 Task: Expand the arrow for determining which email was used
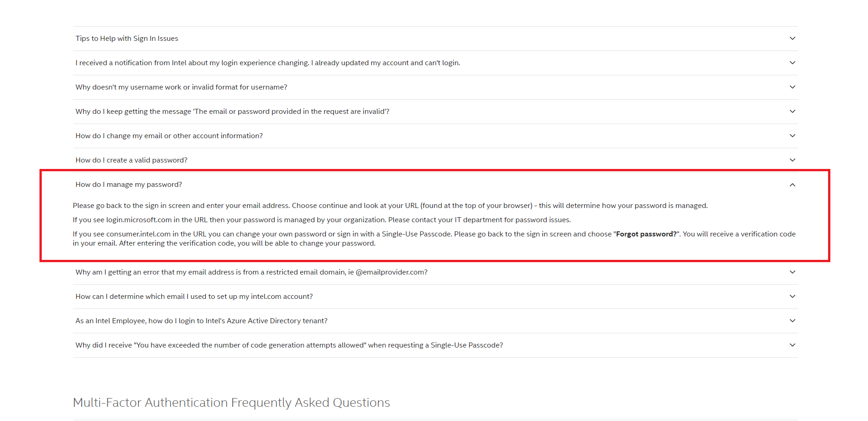click(x=792, y=297)
